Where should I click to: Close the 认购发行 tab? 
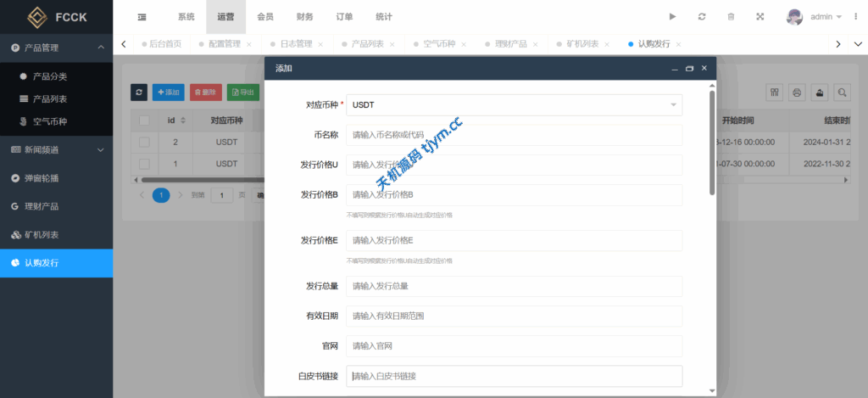(678, 44)
